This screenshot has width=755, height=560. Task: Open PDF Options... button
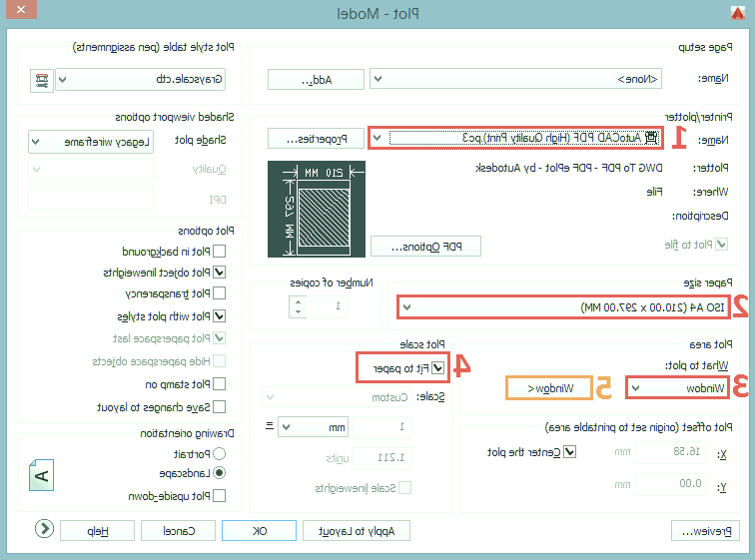click(425, 247)
